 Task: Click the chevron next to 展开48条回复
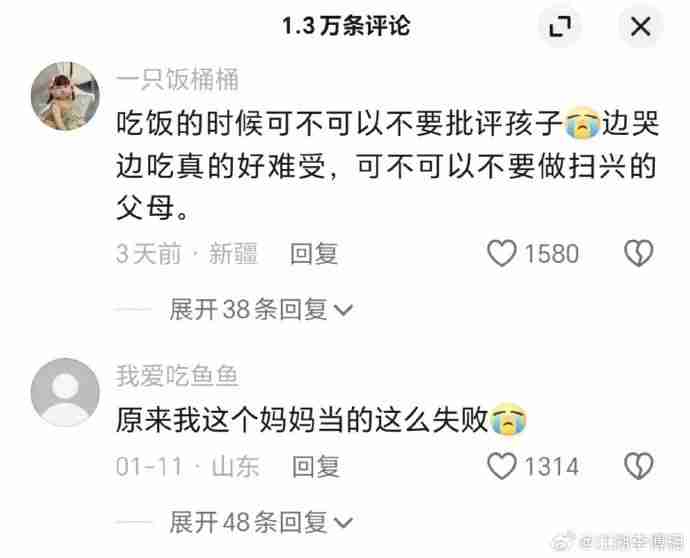tap(343, 523)
